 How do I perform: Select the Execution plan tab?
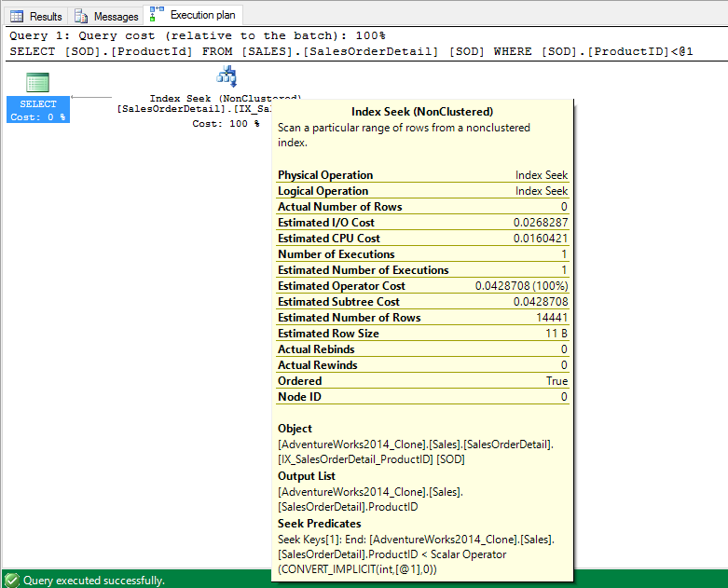coord(193,15)
